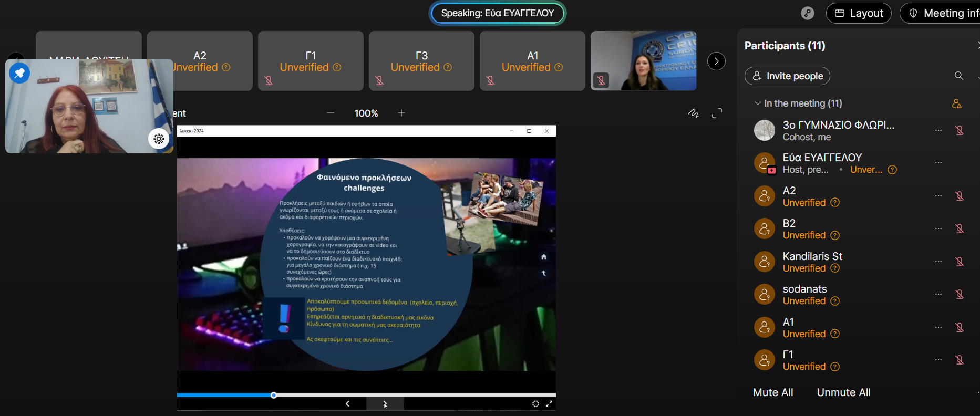Click the Invite people button
This screenshot has height=416, width=980.
click(787, 76)
